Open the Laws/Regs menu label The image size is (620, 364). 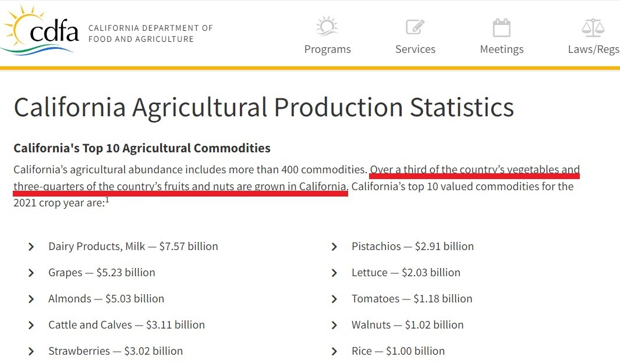tap(593, 49)
